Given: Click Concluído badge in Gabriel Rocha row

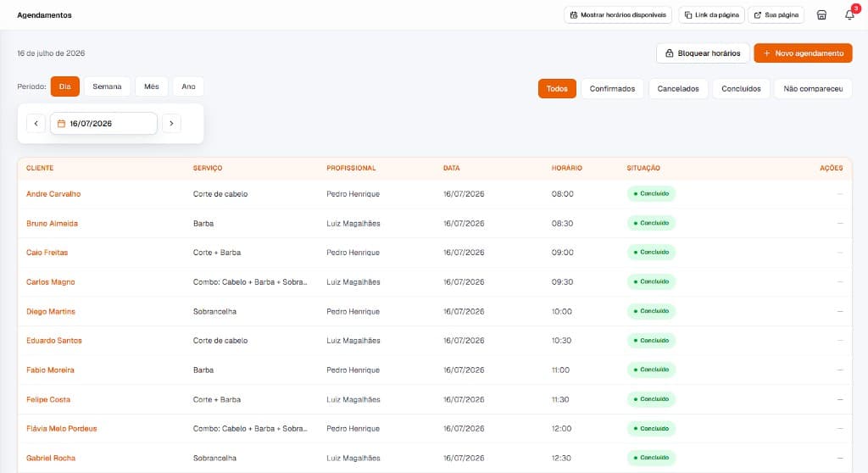Looking at the screenshot, I should tap(651, 458).
